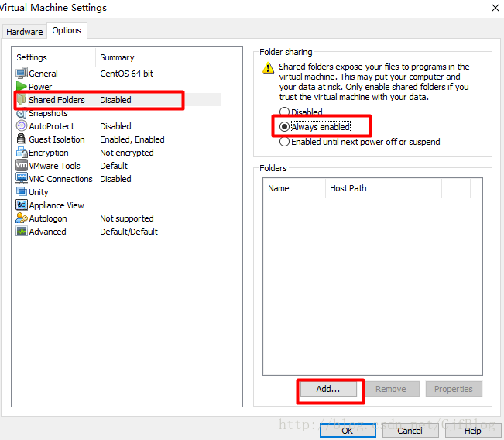The width and height of the screenshot is (504, 440).
Task: Select the Guest Isolation row
Action: (118, 139)
